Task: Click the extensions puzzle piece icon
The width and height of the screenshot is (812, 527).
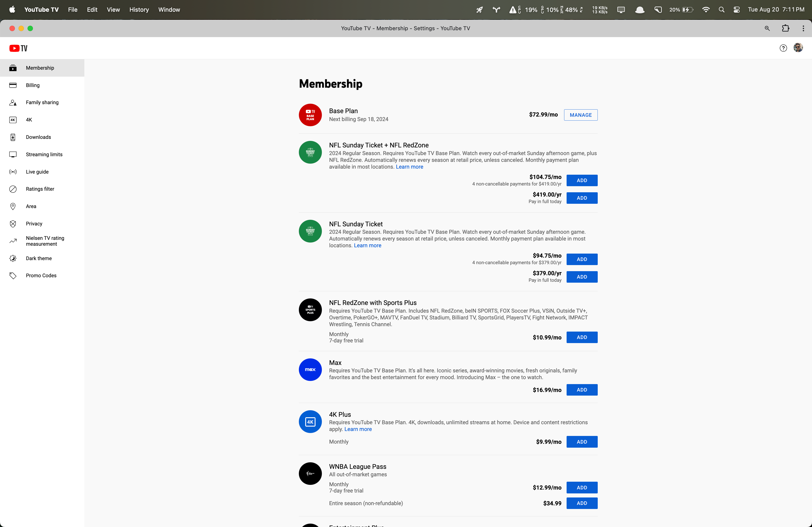Action: pos(785,28)
